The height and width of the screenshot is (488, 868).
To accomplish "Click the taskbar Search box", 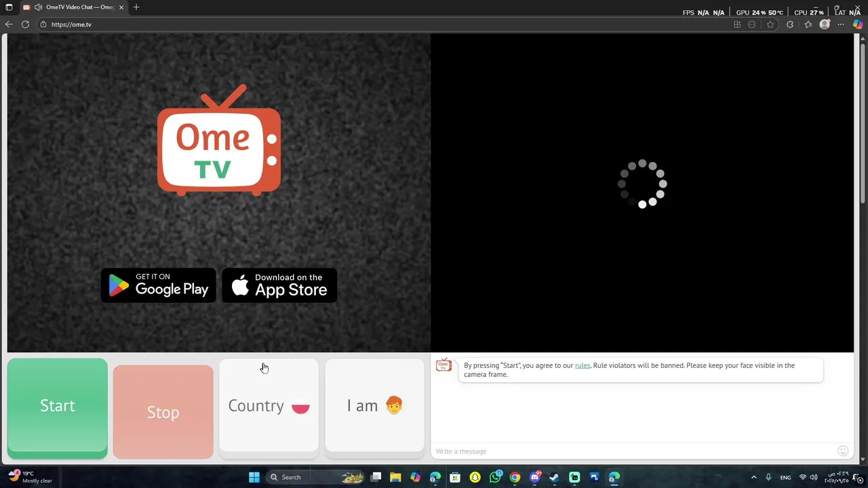I will point(315,477).
